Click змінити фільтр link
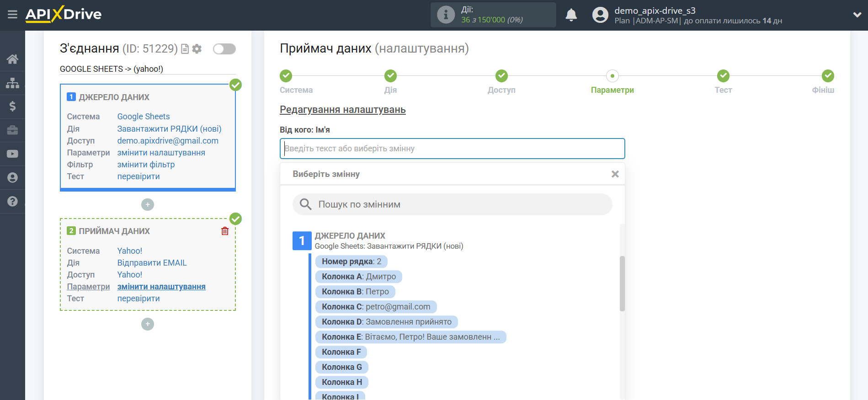 (x=146, y=165)
